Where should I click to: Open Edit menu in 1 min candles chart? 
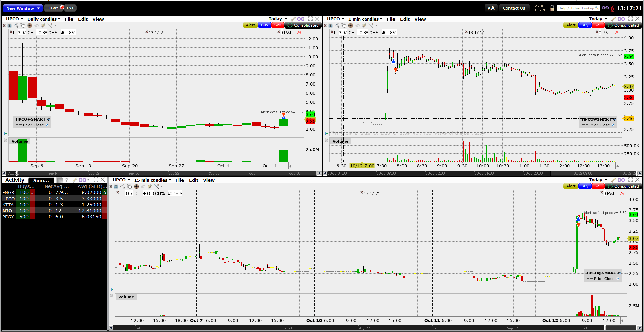(x=405, y=19)
